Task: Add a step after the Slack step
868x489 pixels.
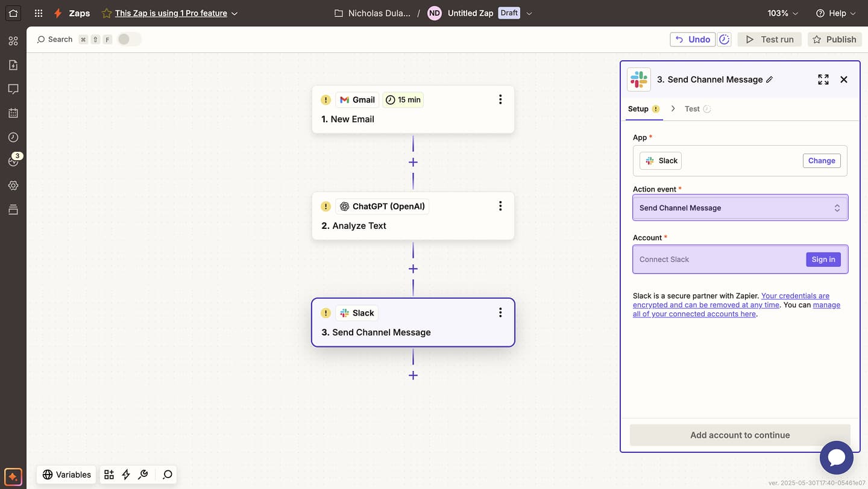Action: (x=413, y=375)
